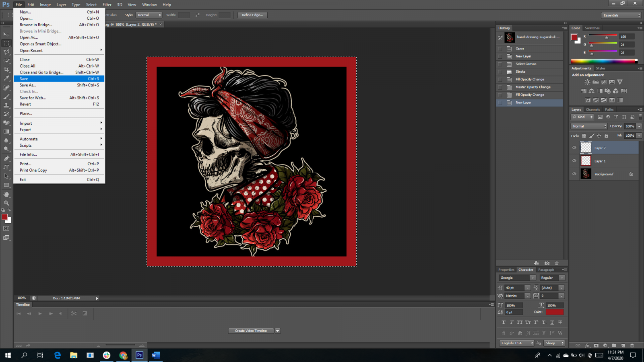The width and height of the screenshot is (644, 362).
Task: Open the Georgia font family dropdown
Action: pyautogui.click(x=533, y=278)
